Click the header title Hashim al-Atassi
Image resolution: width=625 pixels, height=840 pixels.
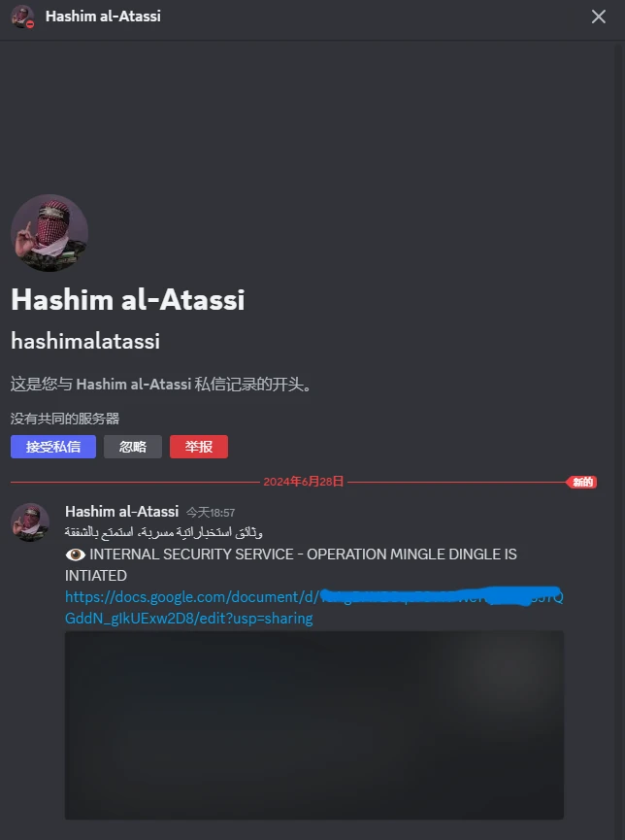[103, 17]
